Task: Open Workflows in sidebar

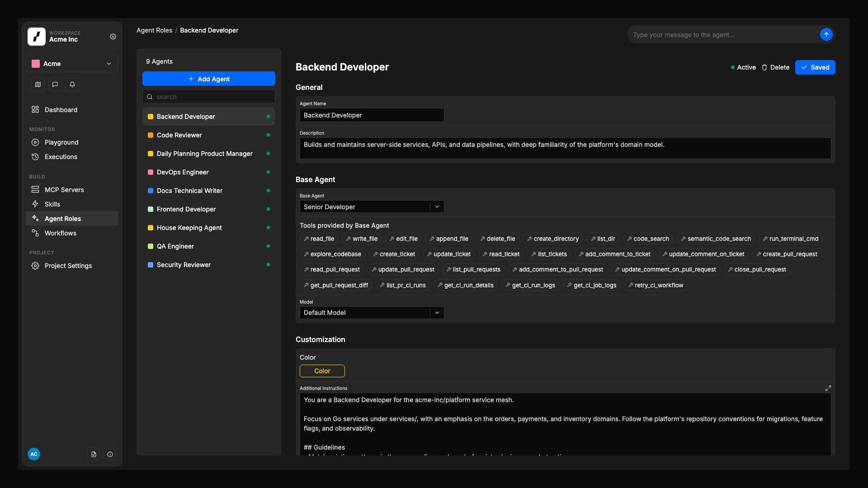Action: coord(72,233)
